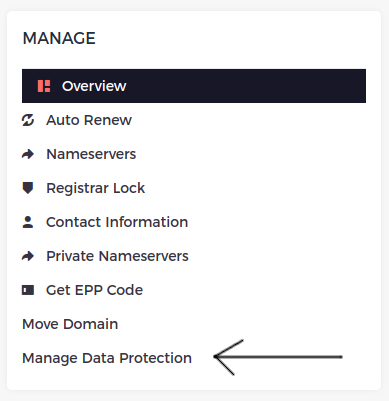Navigate to Private Nameservers
The image size is (389, 401).
[x=117, y=256]
